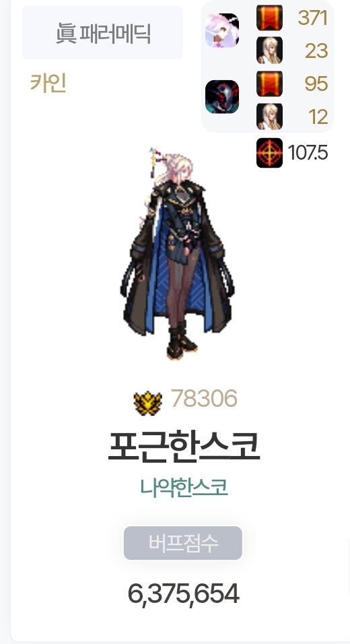Viewport: 350px width, 644px height.
Task: Click the blonde portrait icon next to 12
Action: (270, 117)
